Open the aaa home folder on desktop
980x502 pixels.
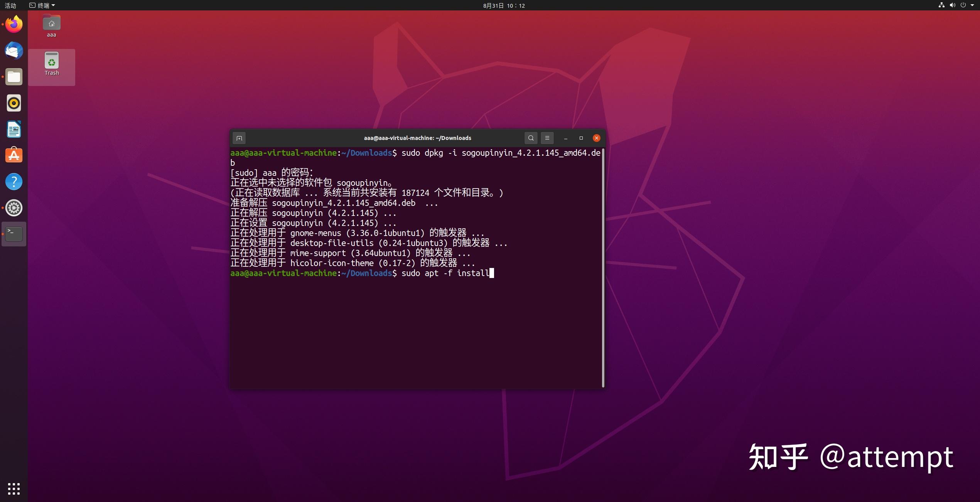51,26
